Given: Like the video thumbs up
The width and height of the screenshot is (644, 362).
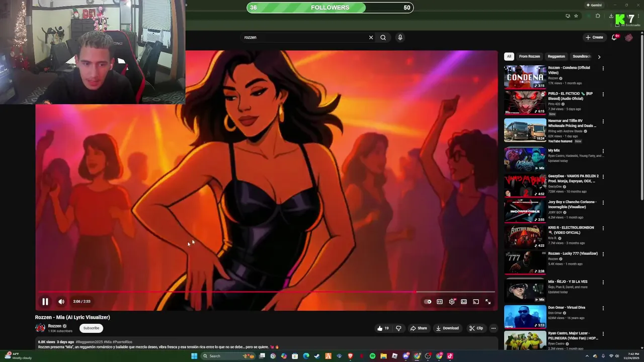Looking at the screenshot, I should point(383,328).
